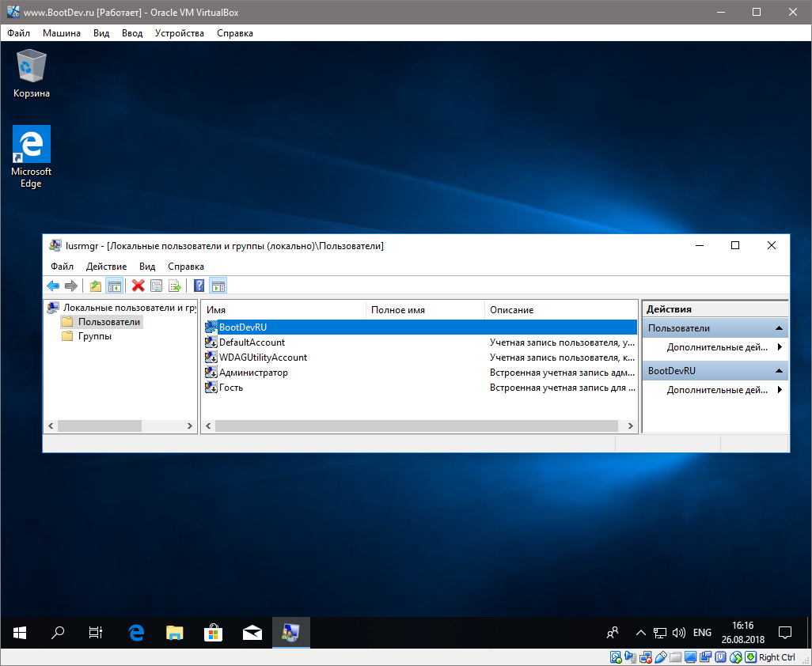This screenshot has height=666, width=812.
Task: Sort by the Имя column header
Action: [x=284, y=310]
